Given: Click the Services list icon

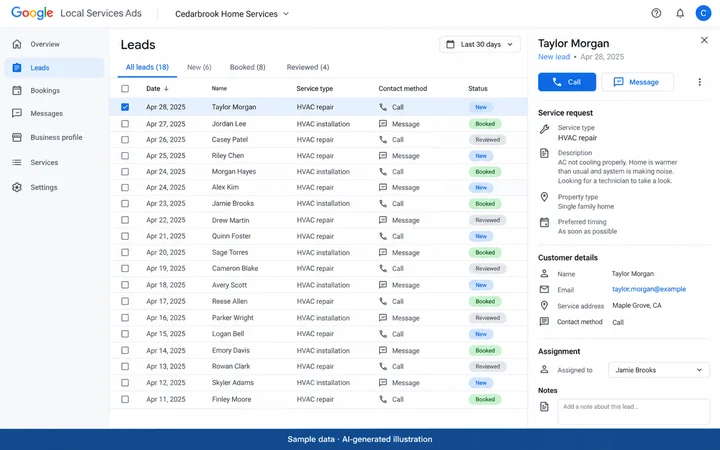Looking at the screenshot, I should pyautogui.click(x=17, y=162).
